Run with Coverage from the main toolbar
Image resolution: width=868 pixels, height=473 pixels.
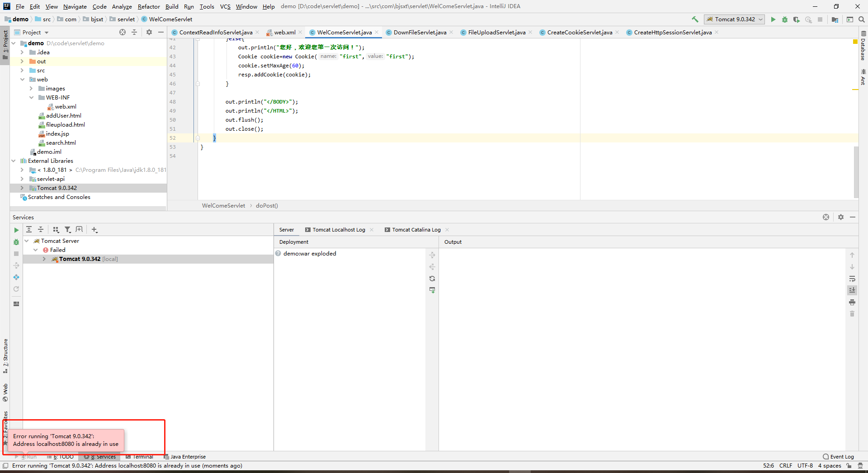point(797,19)
